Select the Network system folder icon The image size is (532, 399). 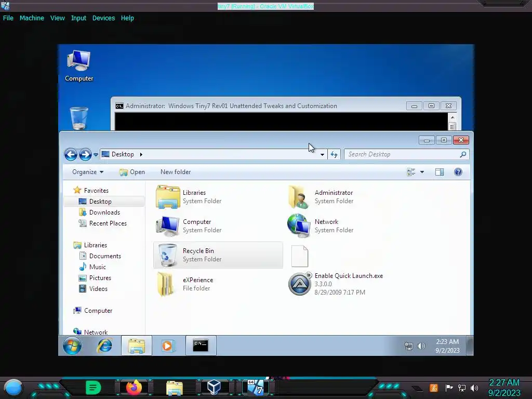299,225
